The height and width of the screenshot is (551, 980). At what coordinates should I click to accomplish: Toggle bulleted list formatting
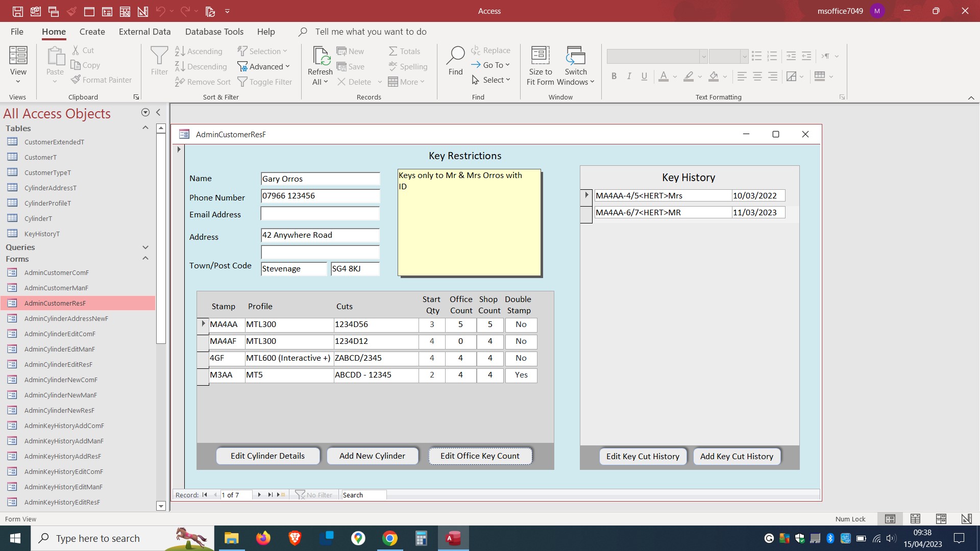tap(757, 56)
